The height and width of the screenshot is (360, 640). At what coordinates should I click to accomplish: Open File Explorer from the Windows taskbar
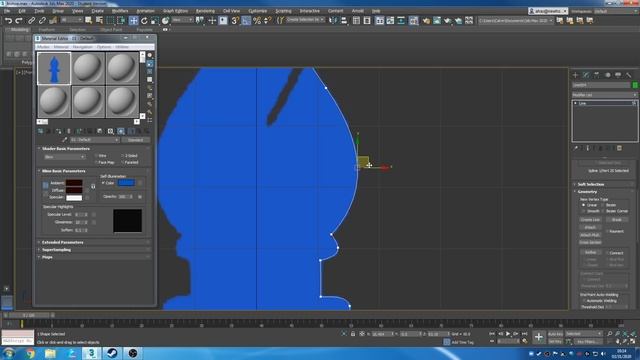(x=50, y=353)
